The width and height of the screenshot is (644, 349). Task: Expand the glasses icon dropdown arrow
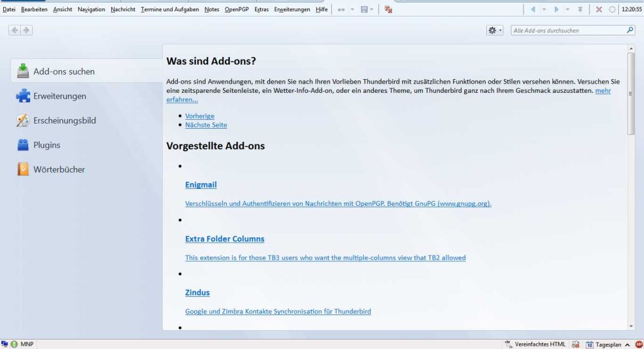click(352, 9)
